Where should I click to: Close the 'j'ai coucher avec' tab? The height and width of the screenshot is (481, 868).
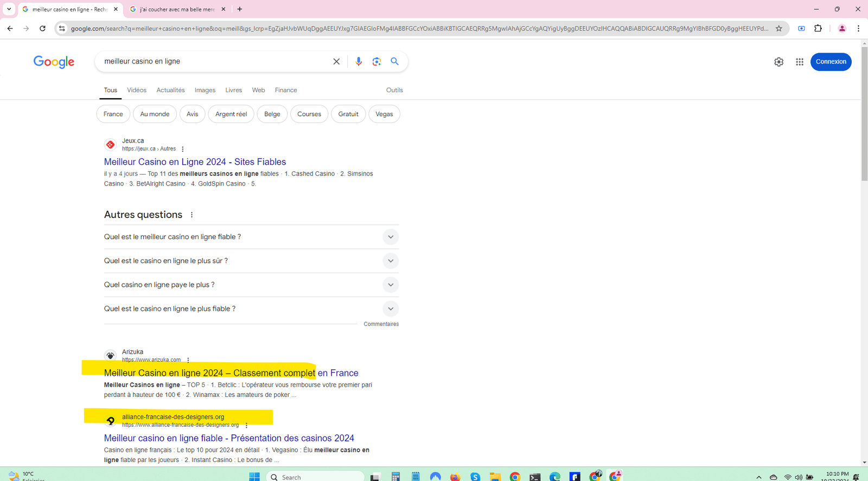223,9
